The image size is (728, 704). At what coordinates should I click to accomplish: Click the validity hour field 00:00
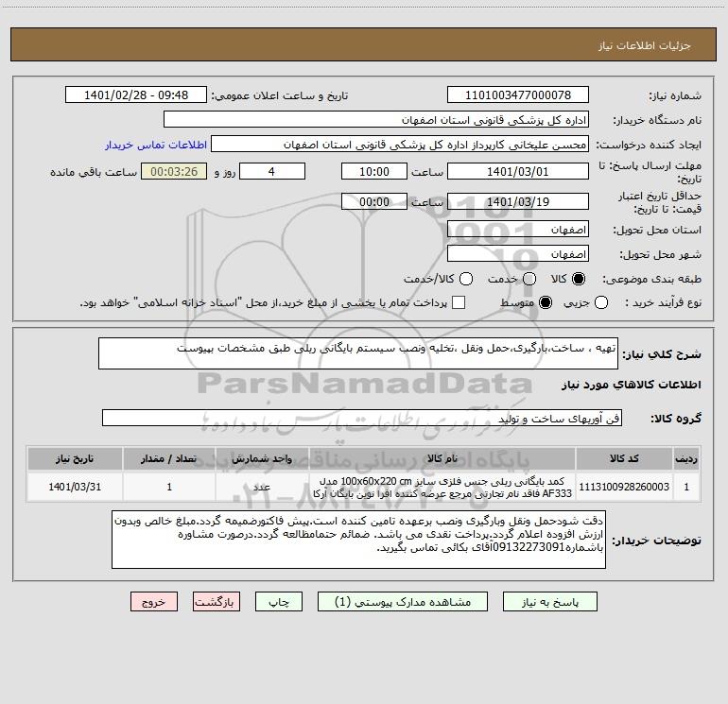374,201
